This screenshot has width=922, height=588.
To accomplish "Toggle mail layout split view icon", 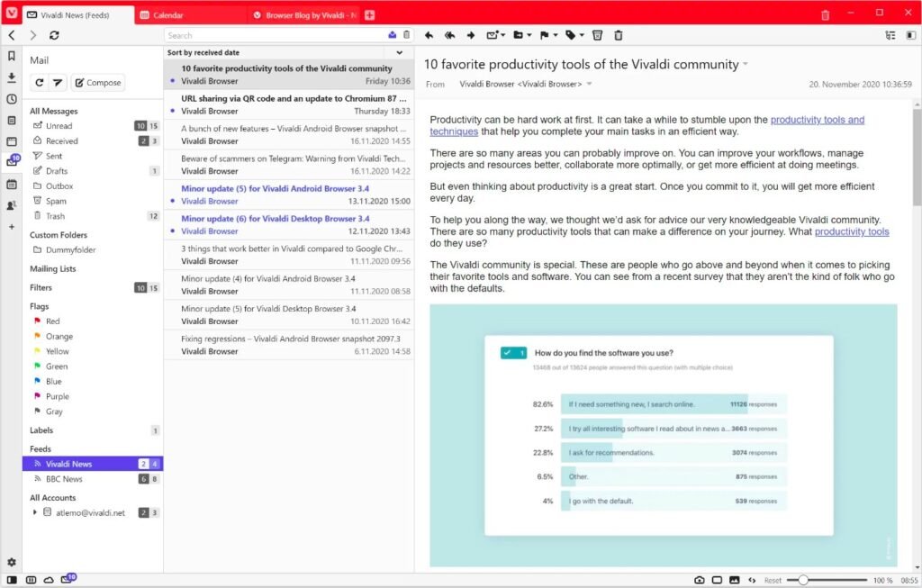I will (911, 35).
